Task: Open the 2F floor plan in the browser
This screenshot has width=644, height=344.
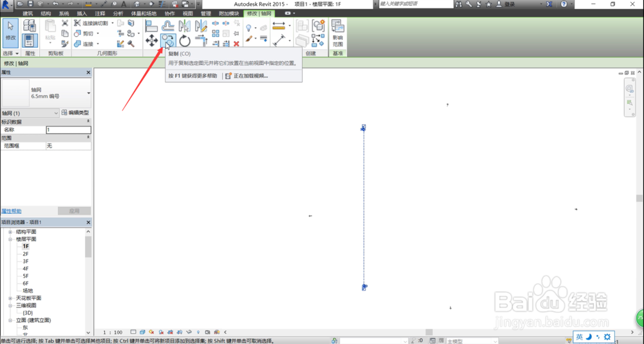Action: 26,254
